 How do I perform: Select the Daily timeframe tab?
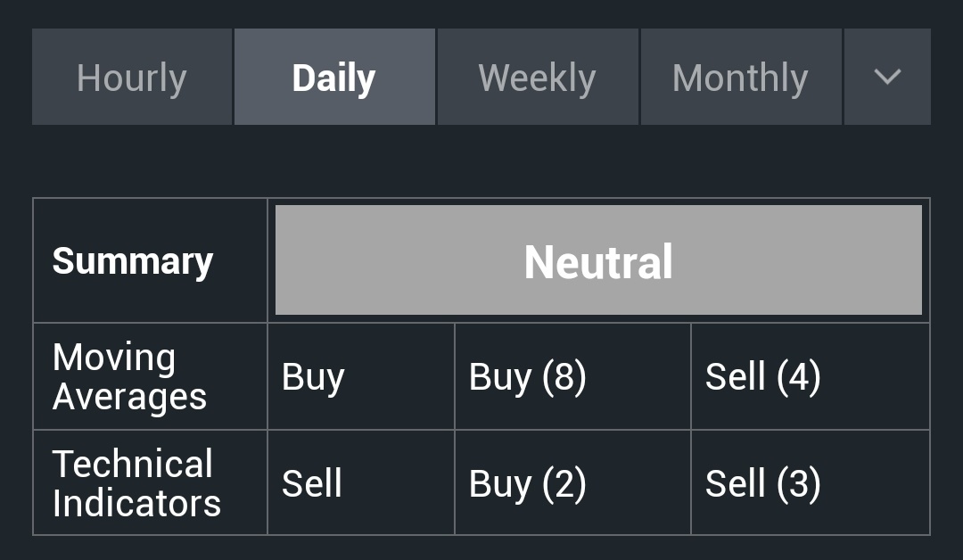click(x=334, y=77)
